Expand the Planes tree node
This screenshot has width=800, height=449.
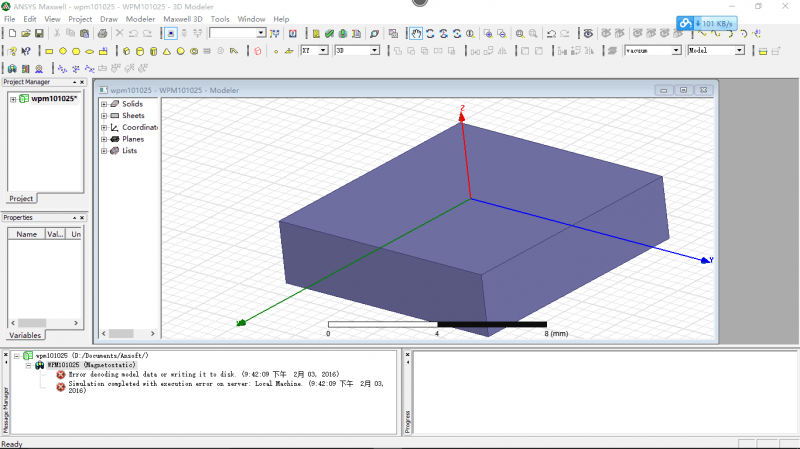coord(104,139)
